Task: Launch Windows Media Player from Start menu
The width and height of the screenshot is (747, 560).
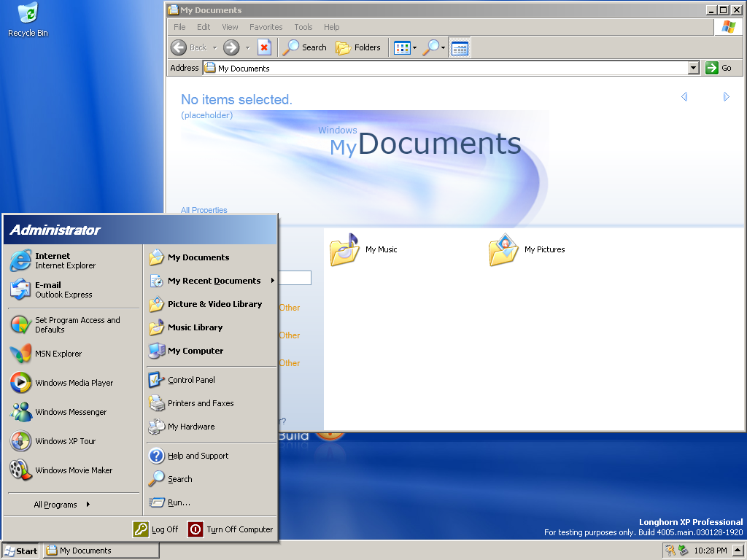Action: click(x=73, y=383)
